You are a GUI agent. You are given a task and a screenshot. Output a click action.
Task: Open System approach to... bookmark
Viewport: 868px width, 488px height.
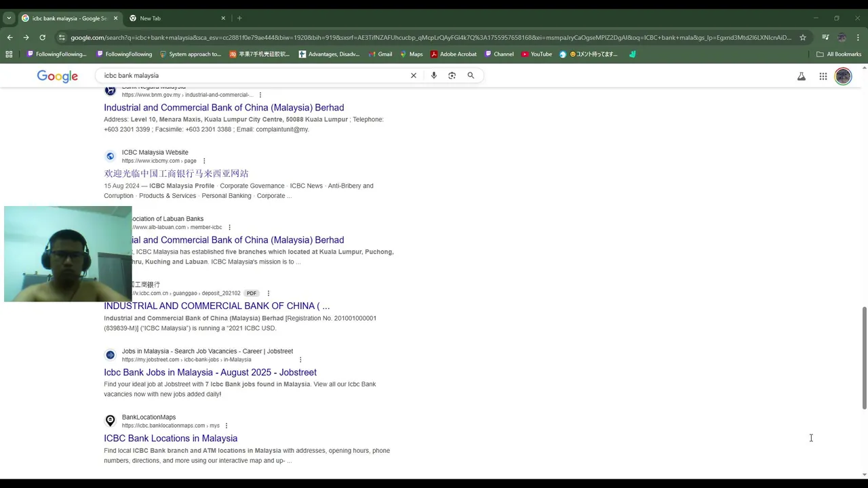pos(191,54)
